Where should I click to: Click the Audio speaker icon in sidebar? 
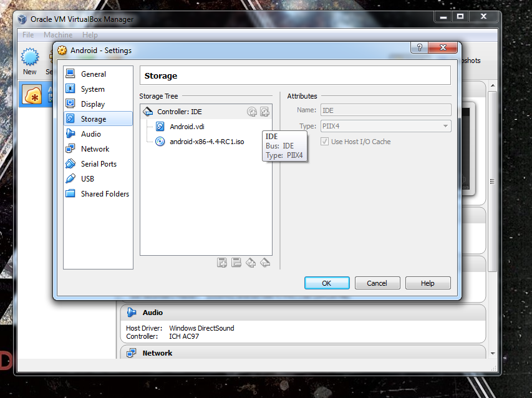70,133
